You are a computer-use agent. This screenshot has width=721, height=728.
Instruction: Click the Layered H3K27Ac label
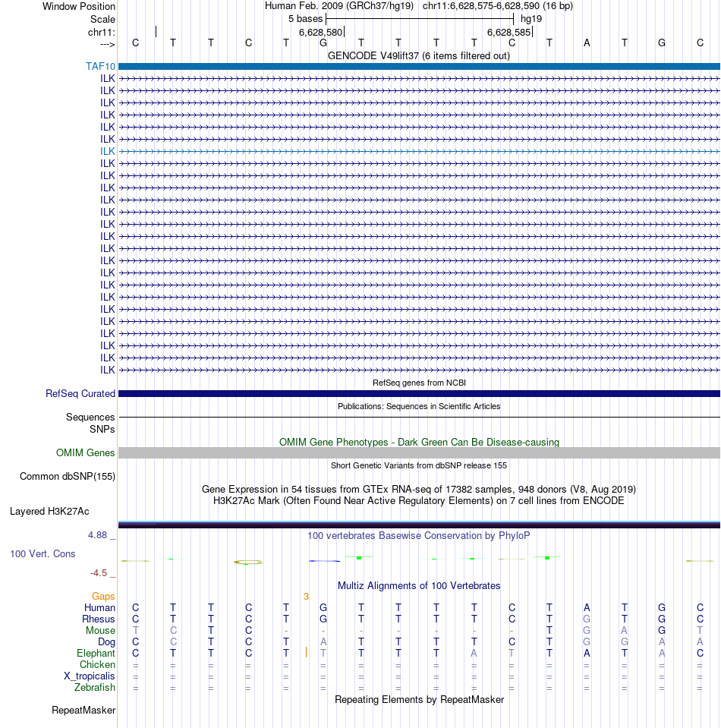tap(49, 511)
